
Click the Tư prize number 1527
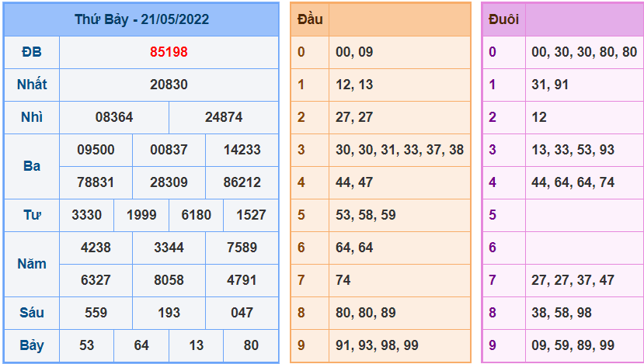click(x=251, y=215)
